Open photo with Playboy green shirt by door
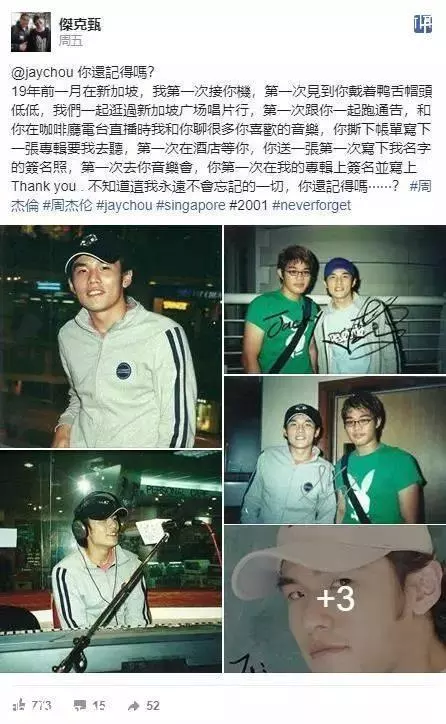This screenshot has width=446, height=724. tap(335, 450)
